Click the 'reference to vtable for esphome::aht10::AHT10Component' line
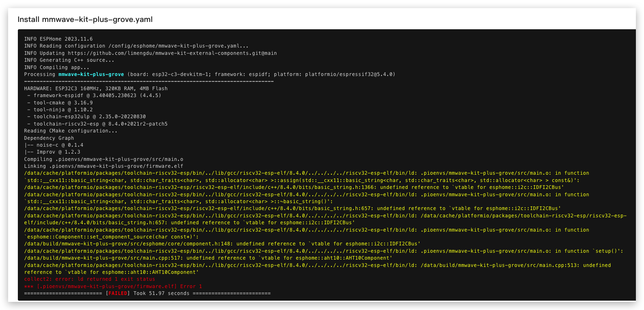The height and width of the screenshot is (310, 644). click(x=112, y=272)
